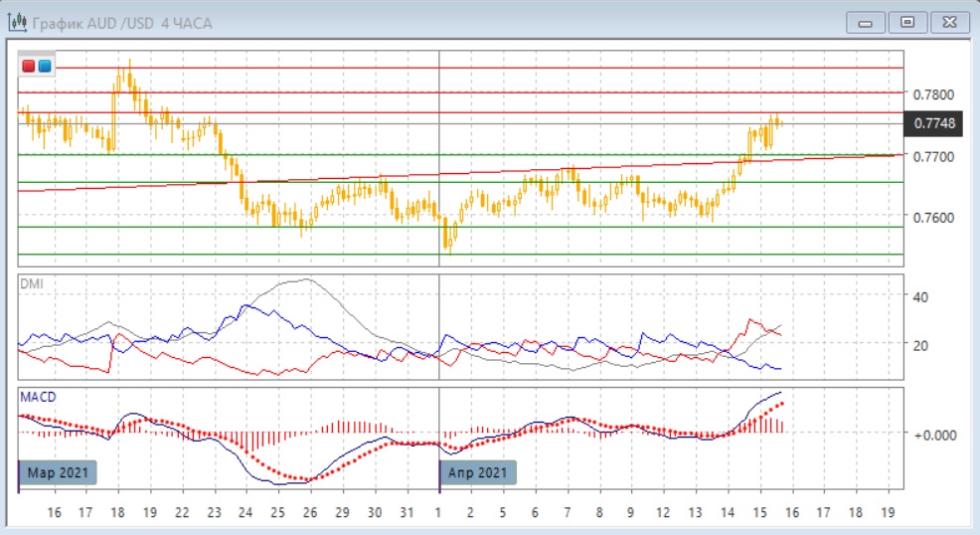The height and width of the screenshot is (535, 980).
Task: Click the 0.7600 price axis label
Action: [934, 218]
